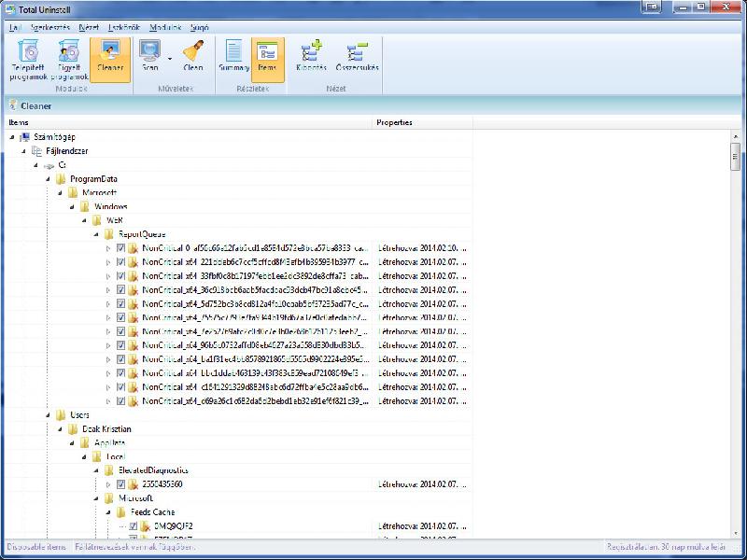The image size is (747, 560).
Task: Click the Regisztrálatlan trial status text
Action: click(x=666, y=547)
